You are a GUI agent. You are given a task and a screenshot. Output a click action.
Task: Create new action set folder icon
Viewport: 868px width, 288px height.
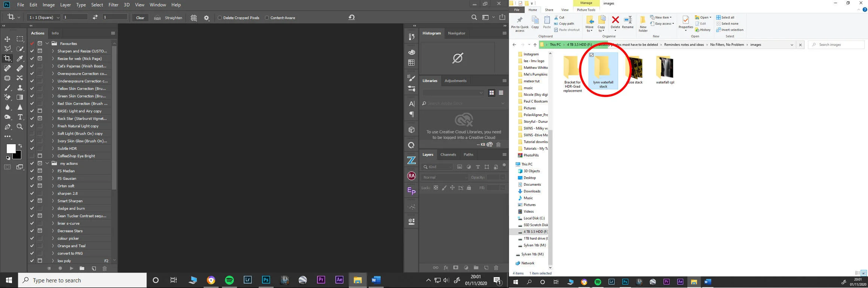tap(82, 268)
